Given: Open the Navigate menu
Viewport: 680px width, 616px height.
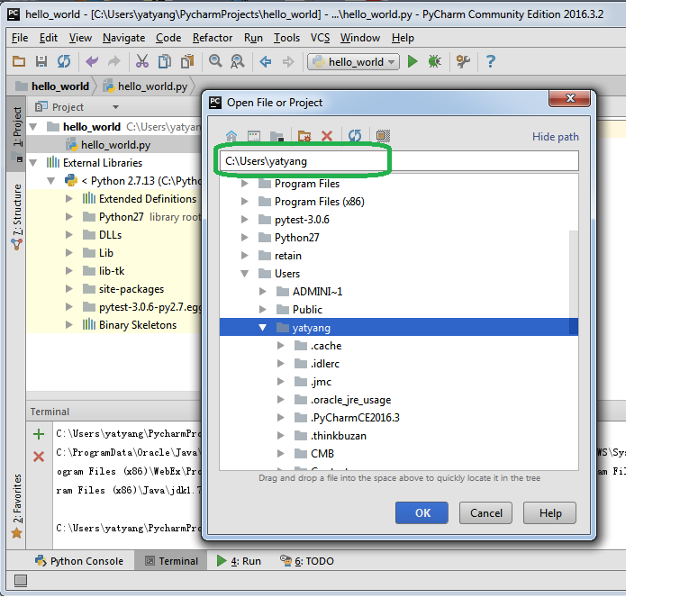Looking at the screenshot, I should click(123, 38).
